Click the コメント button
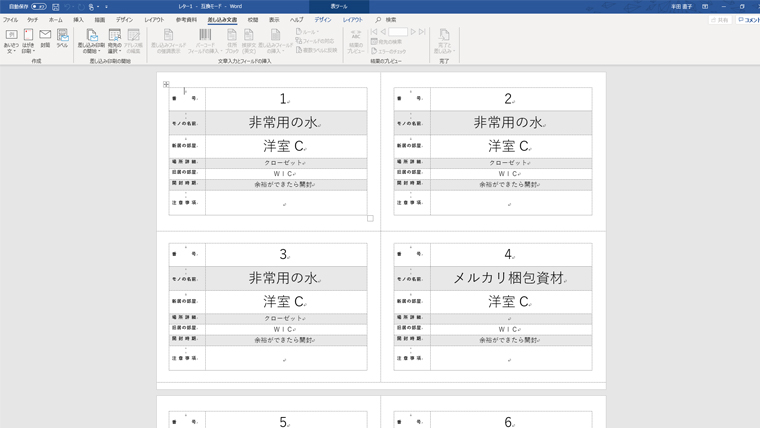760x428 pixels. click(748, 20)
